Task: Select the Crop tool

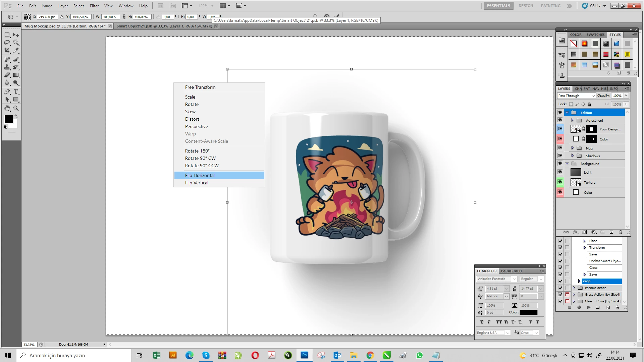Action: [7, 51]
